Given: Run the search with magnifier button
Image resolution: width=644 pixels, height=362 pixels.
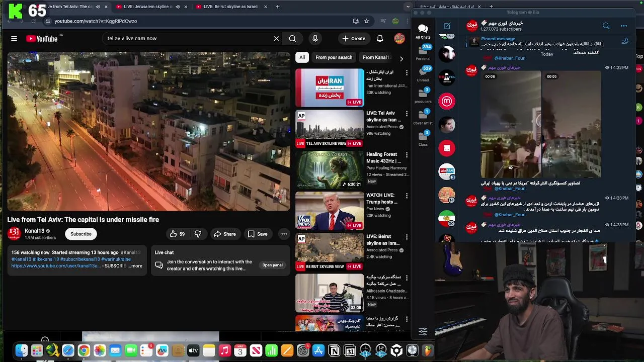Looking at the screenshot, I should click(292, 39).
